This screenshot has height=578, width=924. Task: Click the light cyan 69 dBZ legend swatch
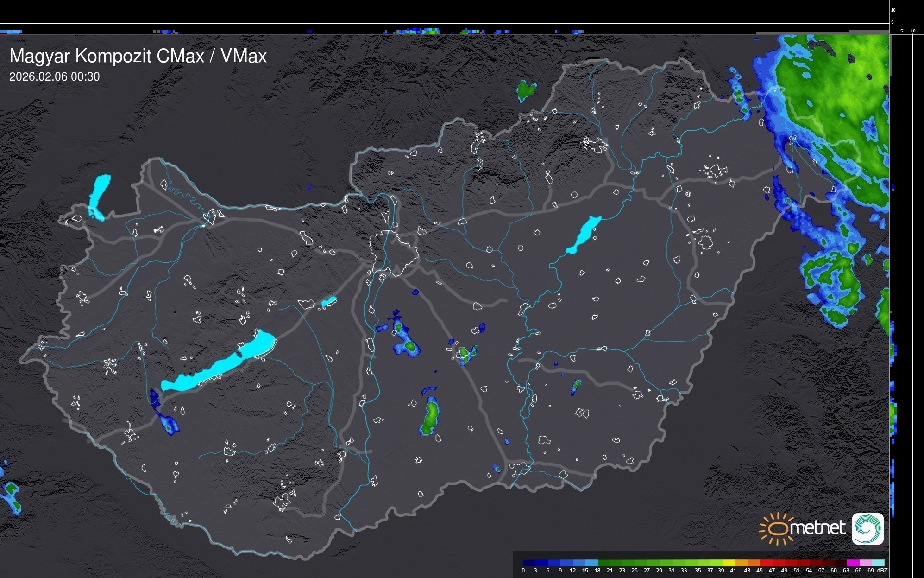tap(878, 563)
